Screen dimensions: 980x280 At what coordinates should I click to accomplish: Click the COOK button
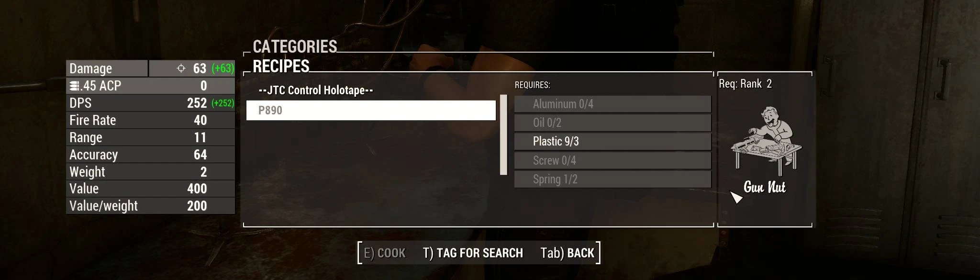pos(384,253)
